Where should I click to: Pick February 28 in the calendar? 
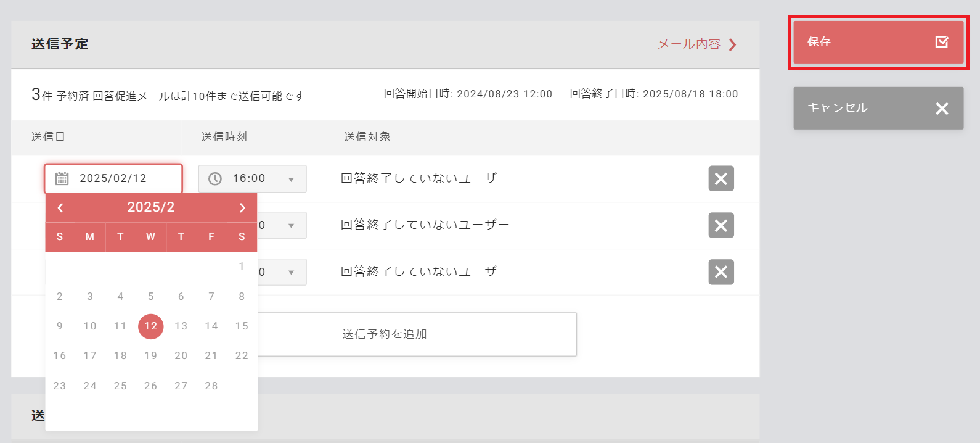click(x=211, y=385)
